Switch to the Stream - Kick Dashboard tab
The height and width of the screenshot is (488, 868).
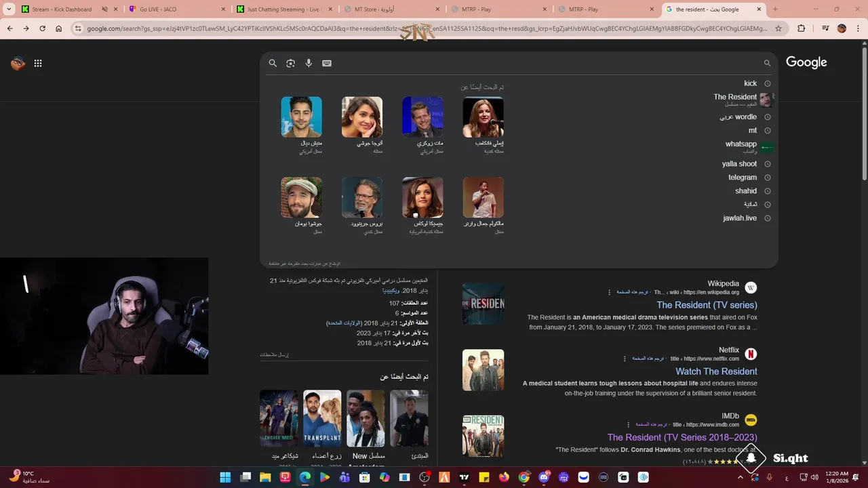point(70,9)
